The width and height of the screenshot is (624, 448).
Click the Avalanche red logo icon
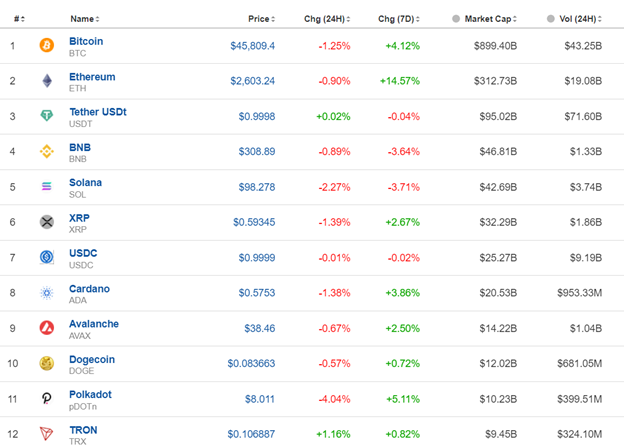click(x=46, y=328)
